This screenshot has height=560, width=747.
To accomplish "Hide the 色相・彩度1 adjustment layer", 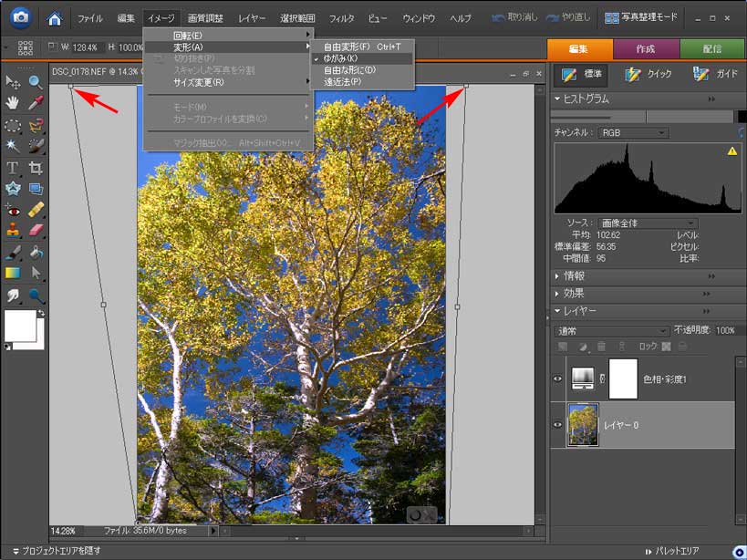I will pos(558,379).
